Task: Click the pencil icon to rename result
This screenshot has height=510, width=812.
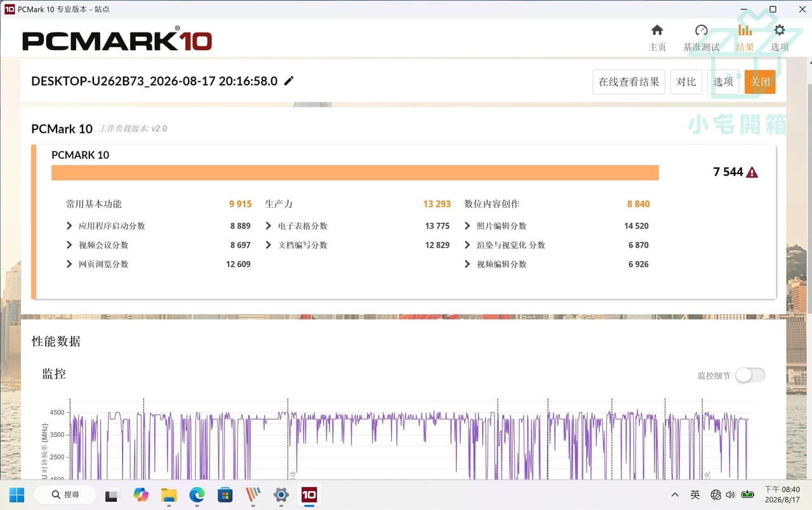Action: (289, 81)
